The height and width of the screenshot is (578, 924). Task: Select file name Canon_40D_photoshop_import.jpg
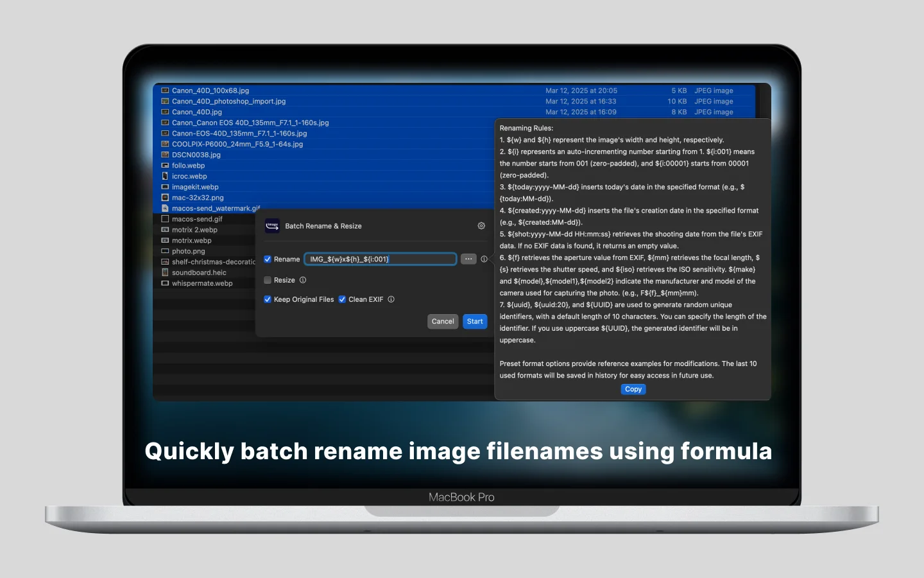(x=229, y=101)
